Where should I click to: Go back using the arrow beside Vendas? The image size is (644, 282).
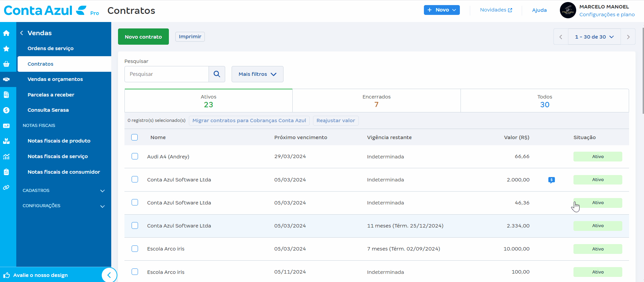point(22,33)
